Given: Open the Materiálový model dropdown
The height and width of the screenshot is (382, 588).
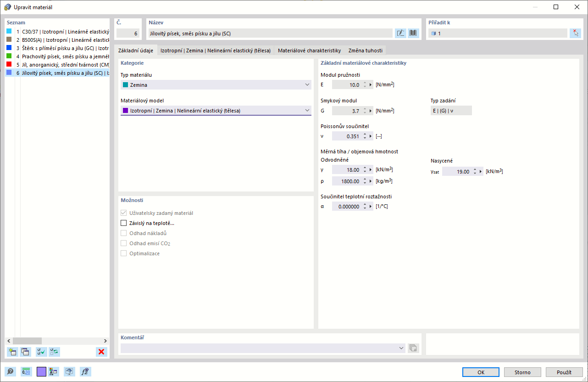Looking at the screenshot, I should pyautogui.click(x=216, y=111).
